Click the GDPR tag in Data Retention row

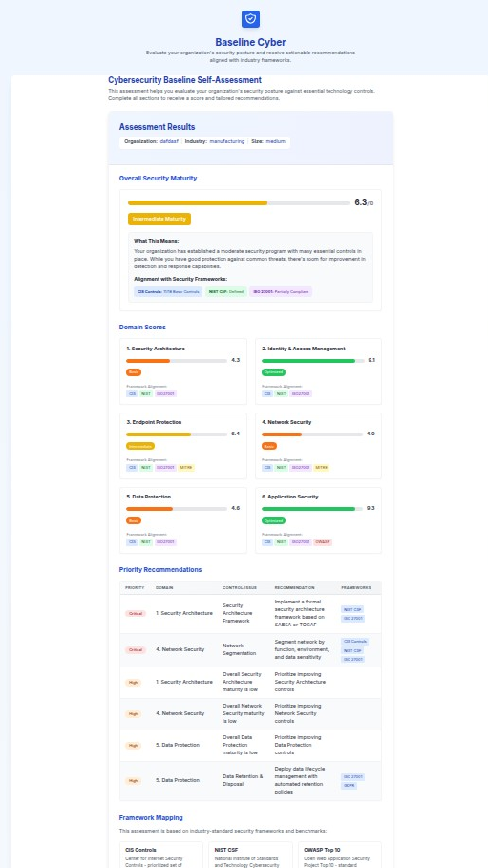[x=349, y=786]
